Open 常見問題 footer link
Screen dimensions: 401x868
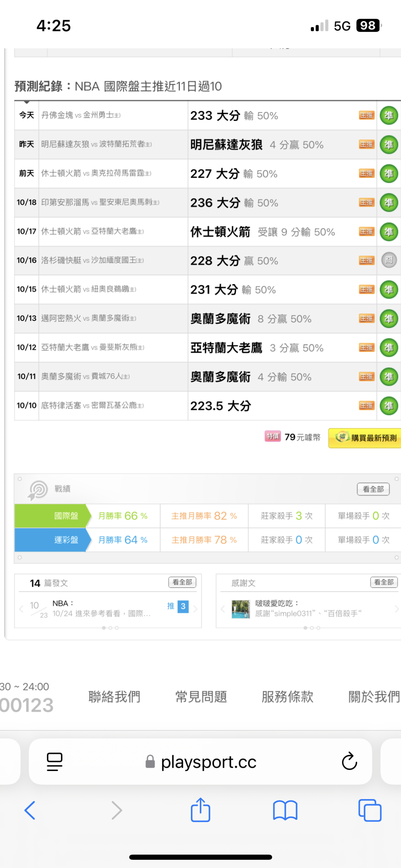tap(201, 696)
